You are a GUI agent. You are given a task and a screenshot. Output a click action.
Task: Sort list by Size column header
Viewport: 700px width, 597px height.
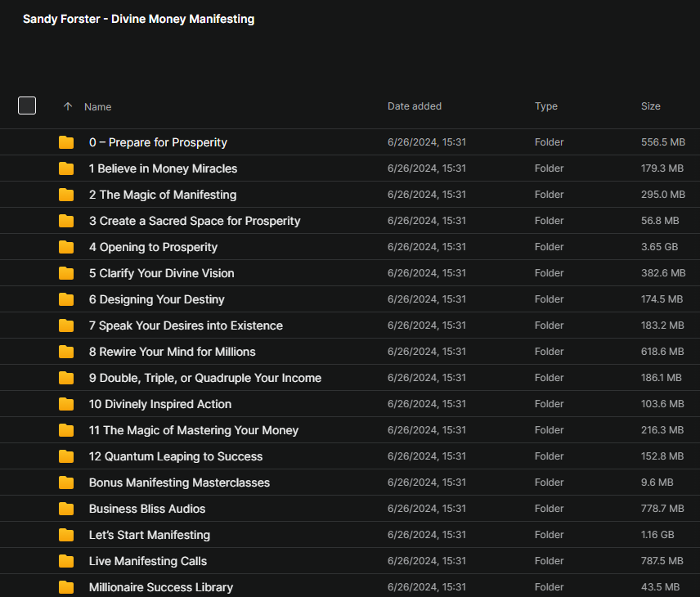tap(651, 106)
